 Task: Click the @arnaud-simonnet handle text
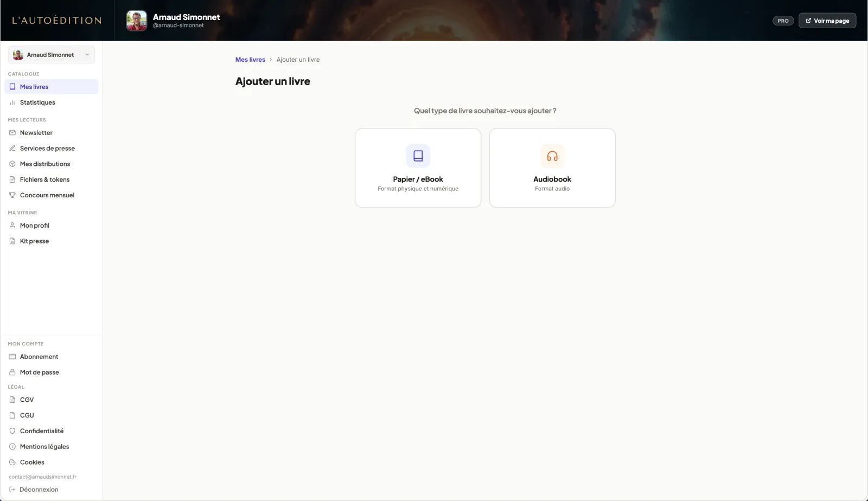pyautogui.click(x=178, y=25)
